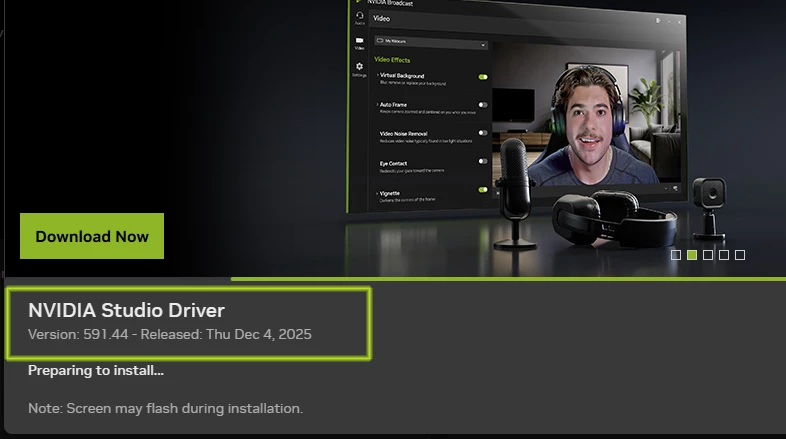Image resolution: width=786 pixels, height=439 pixels.
Task: Click the NVIDIA Studio Driver heading
Action: (126, 311)
